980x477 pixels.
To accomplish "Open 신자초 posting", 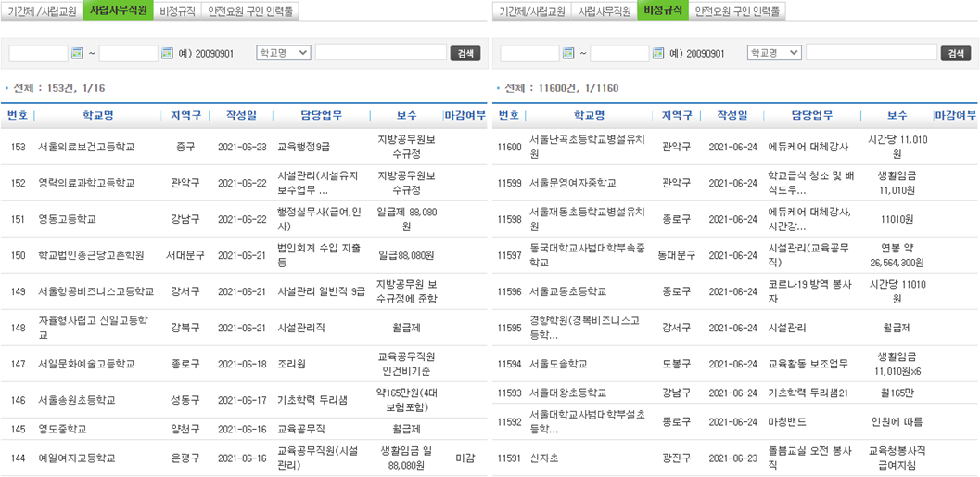I will [543, 458].
